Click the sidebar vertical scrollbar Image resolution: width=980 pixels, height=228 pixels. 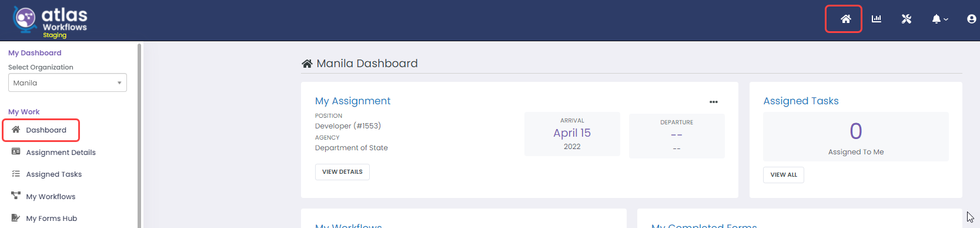(139, 136)
